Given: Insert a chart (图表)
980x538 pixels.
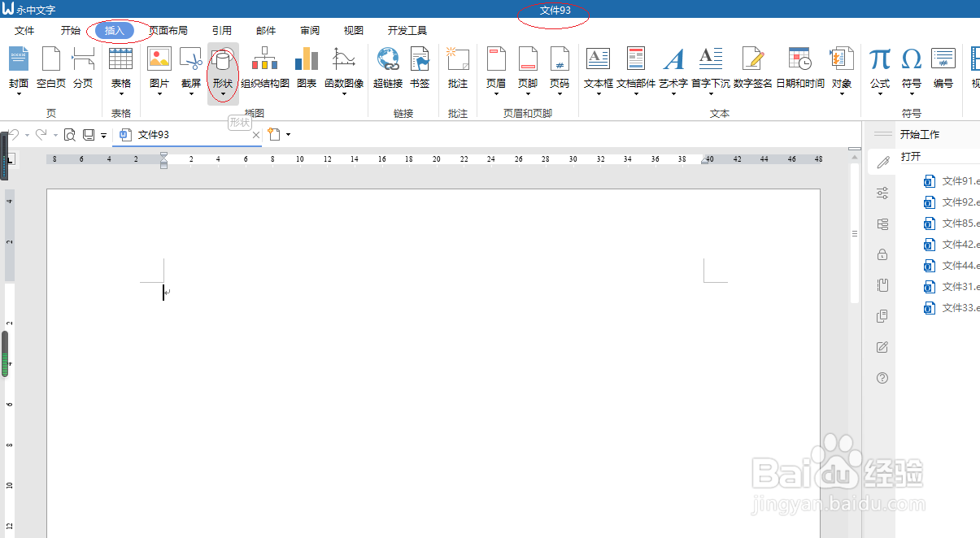Looking at the screenshot, I should [x=307, y=66].
